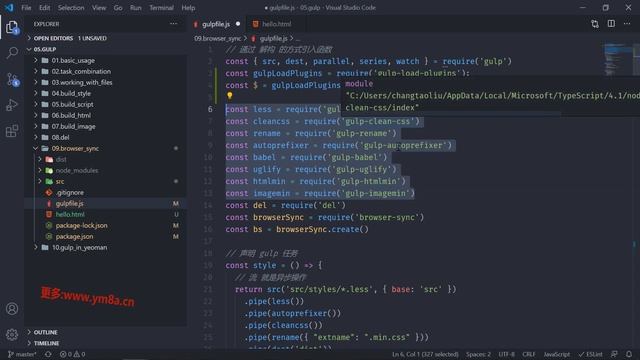
Task: Open the Edit menu
Action: [44, 8]
